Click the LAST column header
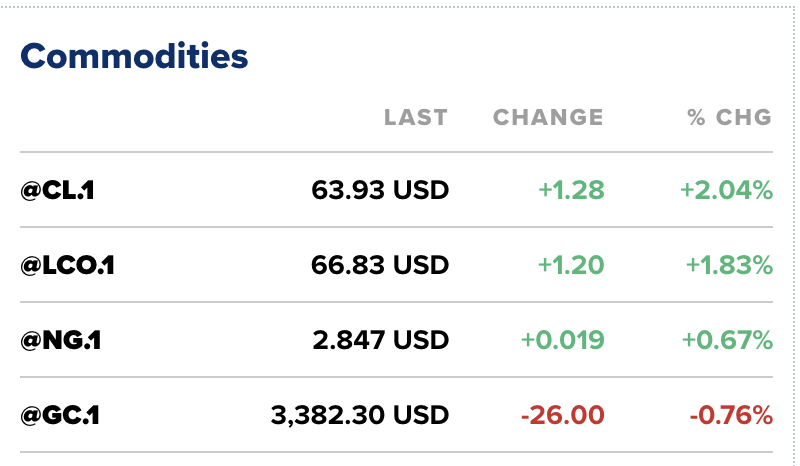Image resolution: width=800 pixels, height=466 pixels. (416, 117)
